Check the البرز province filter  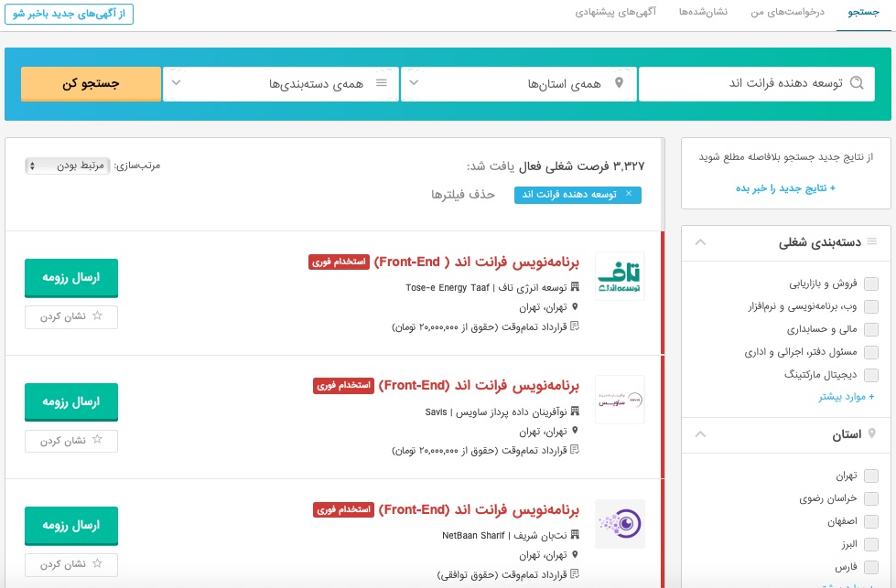coord(871,544)
